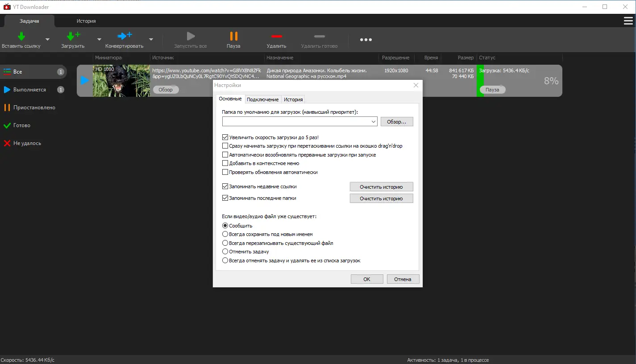The image size is (636, 364).
Task: Clear history for Запоминать недавние ссылки
Action: 381,187
